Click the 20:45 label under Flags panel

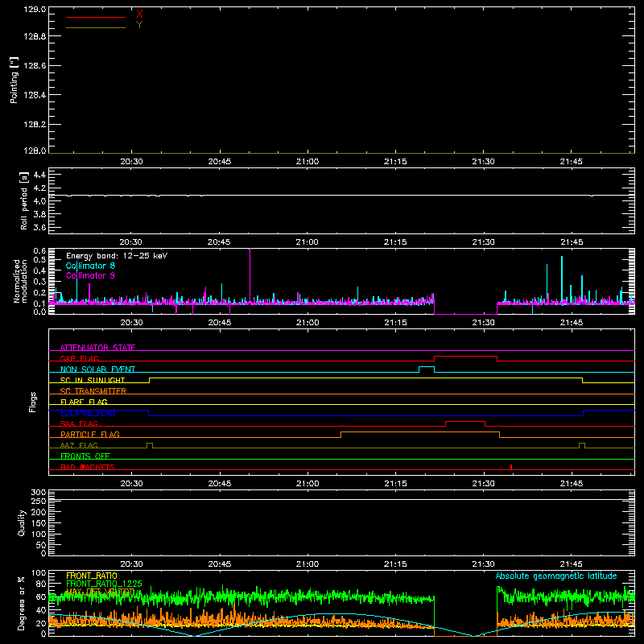pos(219,484)
